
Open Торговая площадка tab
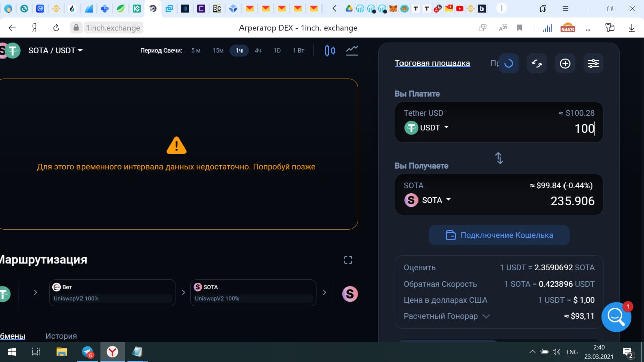[433, 63]
